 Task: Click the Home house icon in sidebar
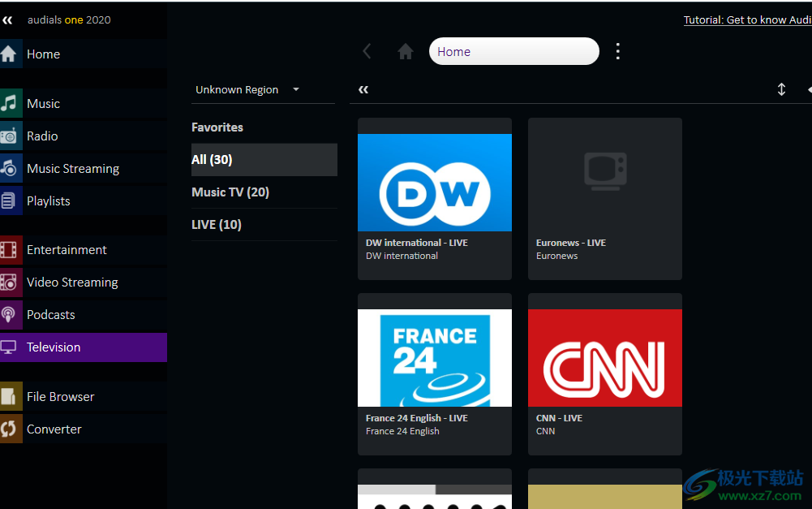click(10, 54)
